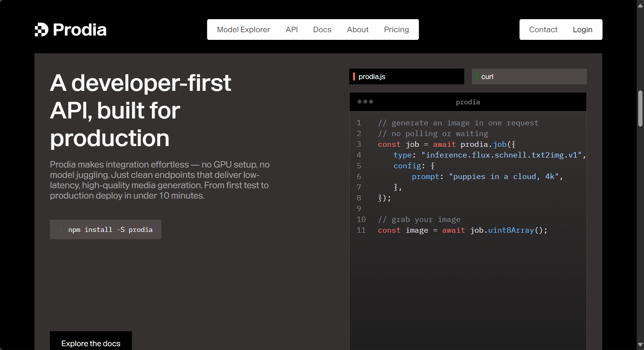Click the 'Prodia makes integration effortless' paragraph
Image resolution: width=644 pixels, height=350 pixels.
[x=160, y=180]
